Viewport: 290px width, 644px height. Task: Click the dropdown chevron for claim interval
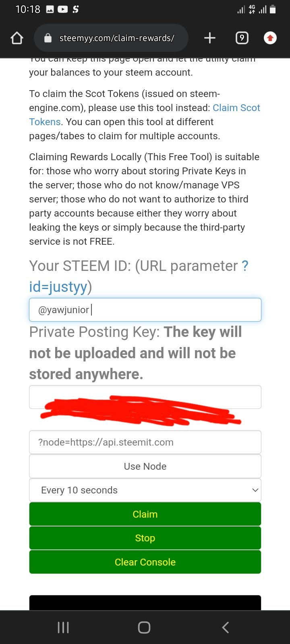pos(255,490)
